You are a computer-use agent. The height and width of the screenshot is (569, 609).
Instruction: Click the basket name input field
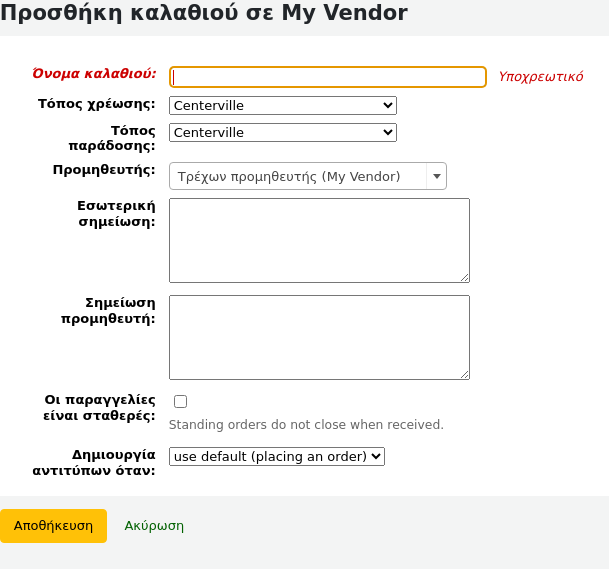tap(328, 77)
